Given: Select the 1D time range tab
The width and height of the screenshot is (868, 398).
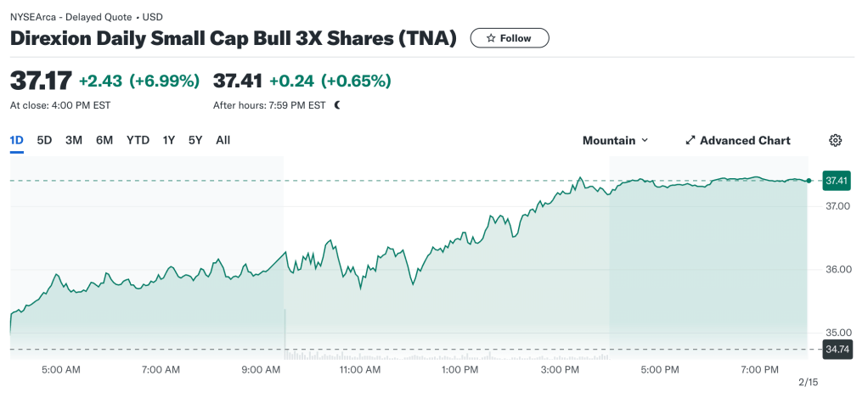Looking at the screenshot, I should [17, 140].
